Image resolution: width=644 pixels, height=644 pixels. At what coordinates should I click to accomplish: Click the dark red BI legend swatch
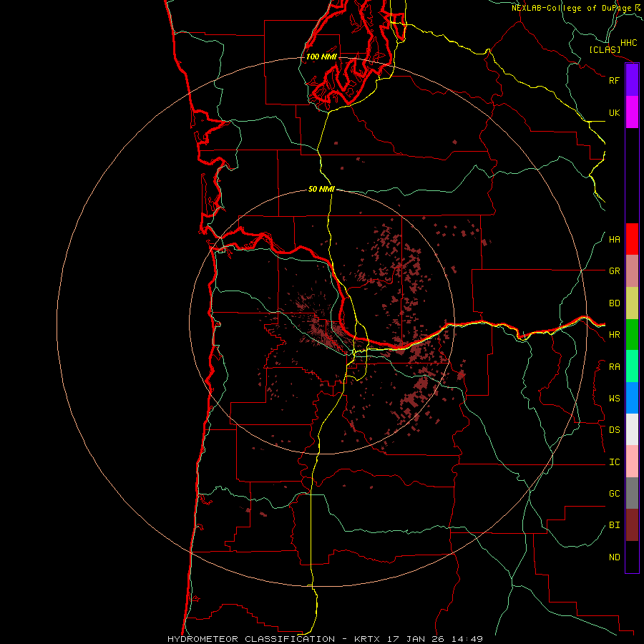632,525
